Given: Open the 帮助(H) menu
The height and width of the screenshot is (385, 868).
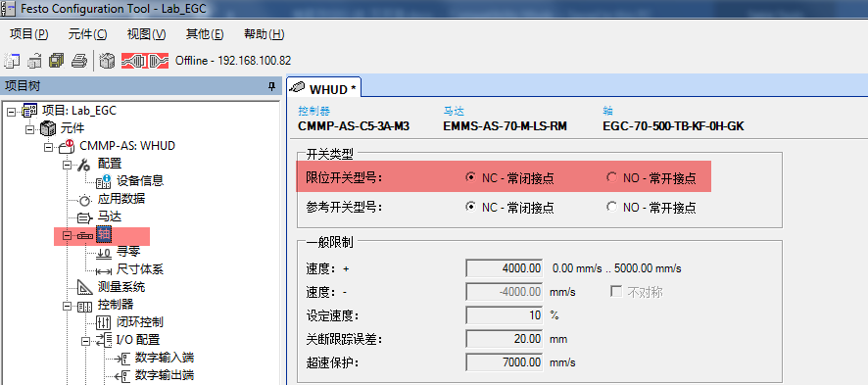Looking at the screenshot, I should (265, 34).
